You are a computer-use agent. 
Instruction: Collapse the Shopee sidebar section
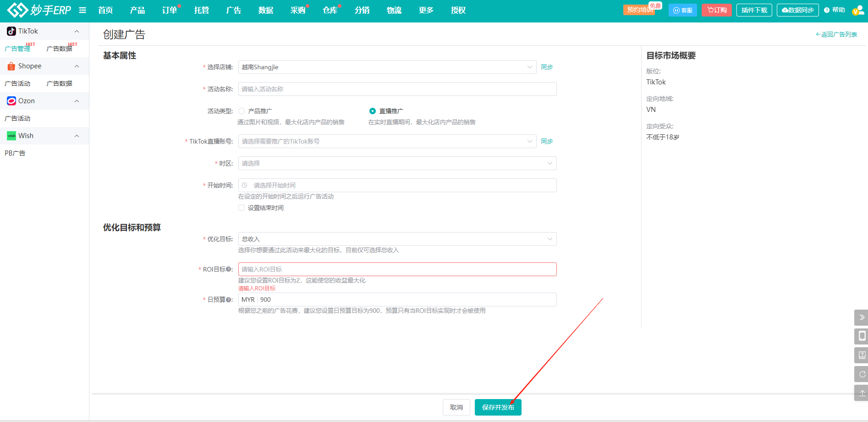[77, 66]
